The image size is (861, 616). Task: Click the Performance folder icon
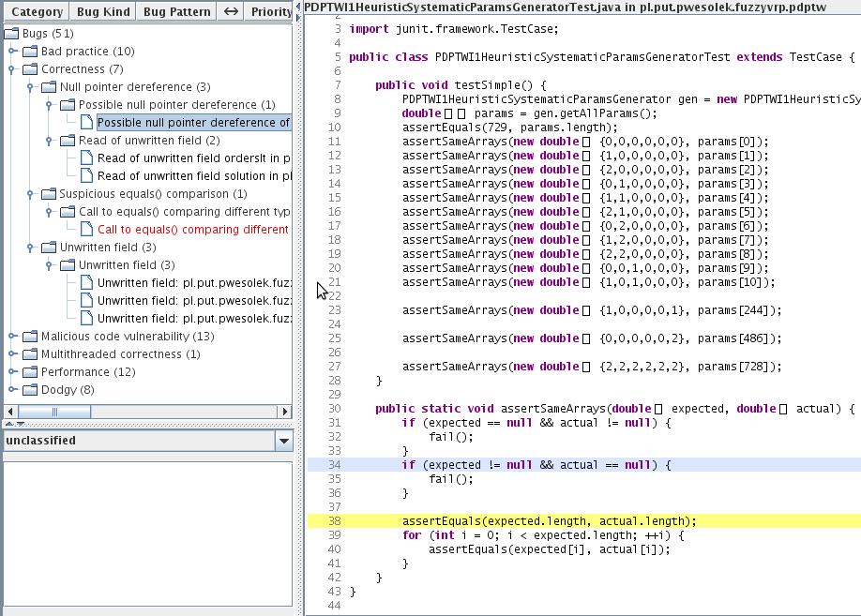coord(30,371)
